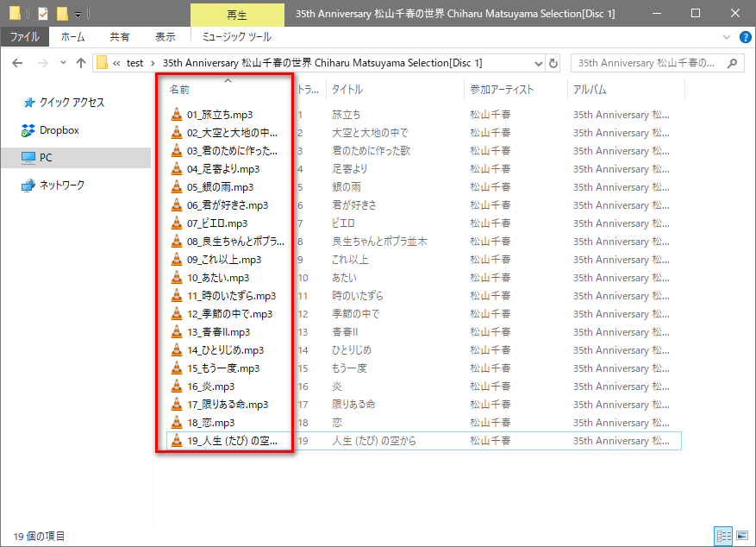Open the Quick Access Toolbar customize dropdown
This screenshot has width=756, height=547.
click(x=78, y=14)
